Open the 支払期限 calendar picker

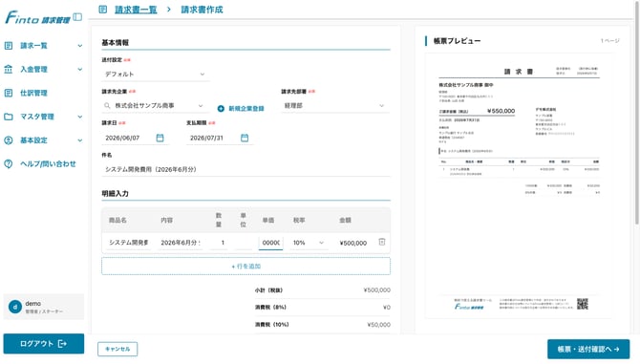click(x=245, y=138)
